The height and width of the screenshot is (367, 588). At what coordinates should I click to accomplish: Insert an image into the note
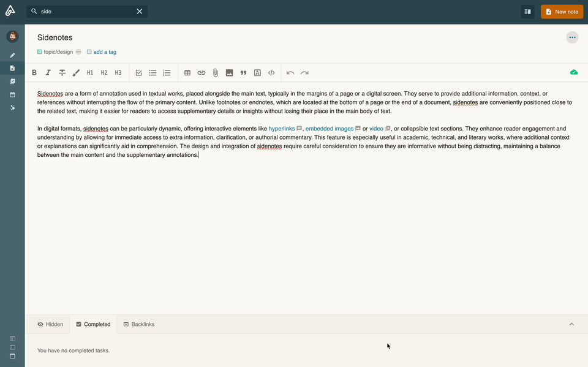[x=229, y=72]
